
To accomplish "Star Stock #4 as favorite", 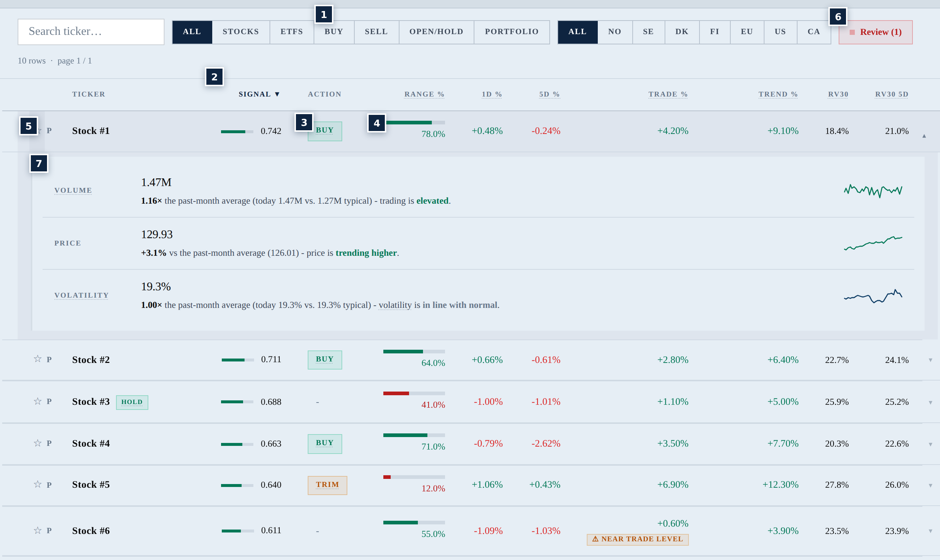I will pyautogui.click(x=37, y=443).
